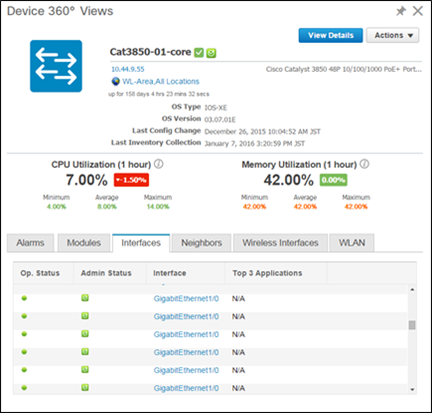Click the interface list scroll-down arrow
This screenshot has width=439, height=419.
click(x=412, y=389)
